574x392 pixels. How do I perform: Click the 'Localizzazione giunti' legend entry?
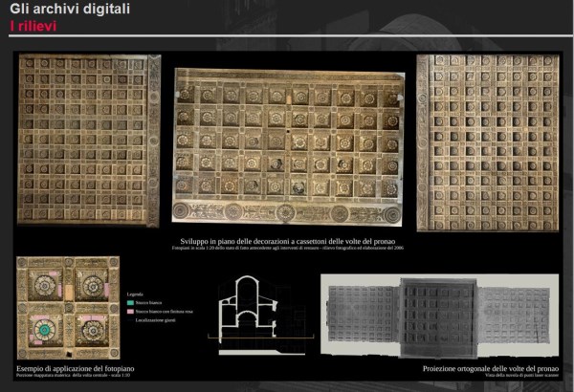(x=155, y=321)
